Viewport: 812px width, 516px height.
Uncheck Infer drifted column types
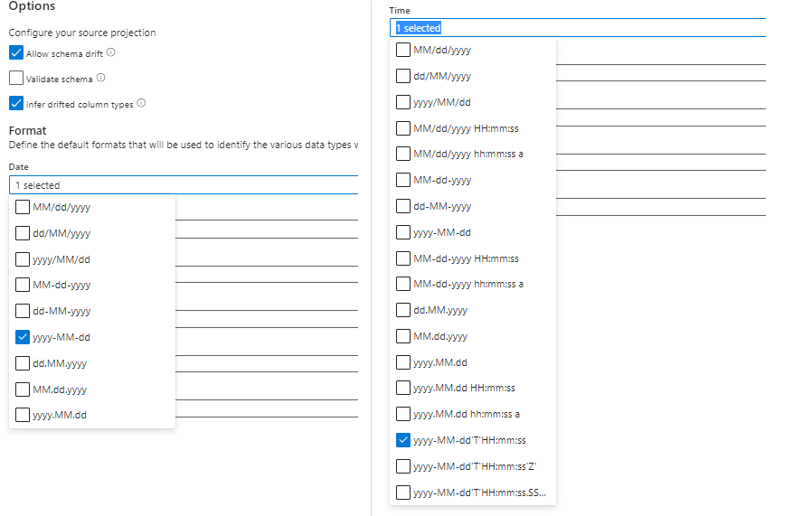[x=16, y=103]
